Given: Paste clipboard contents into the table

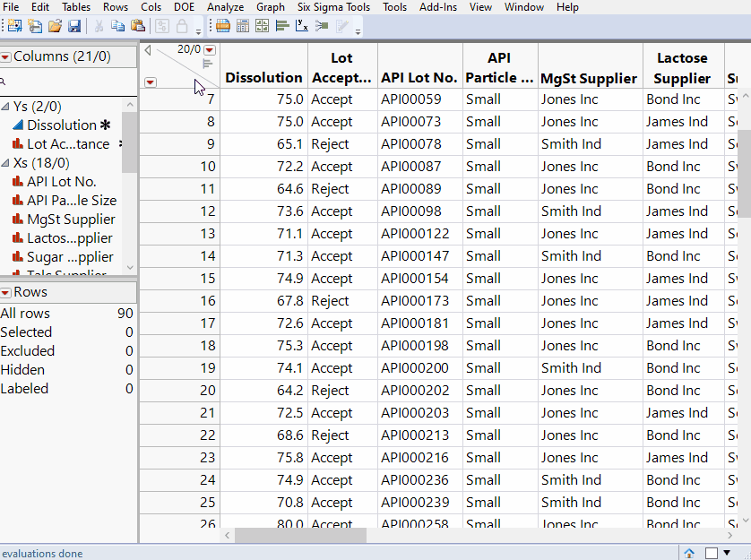Looking at the screenshot, I should [x=138, y=26].
